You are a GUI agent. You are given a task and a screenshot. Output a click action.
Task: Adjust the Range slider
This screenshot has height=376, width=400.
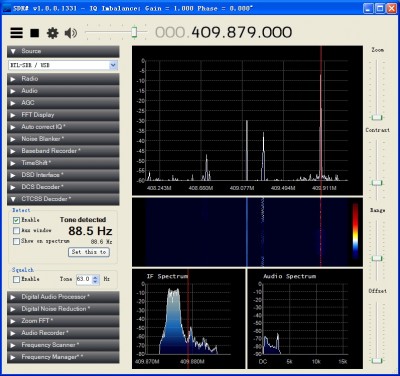[377, 258]
